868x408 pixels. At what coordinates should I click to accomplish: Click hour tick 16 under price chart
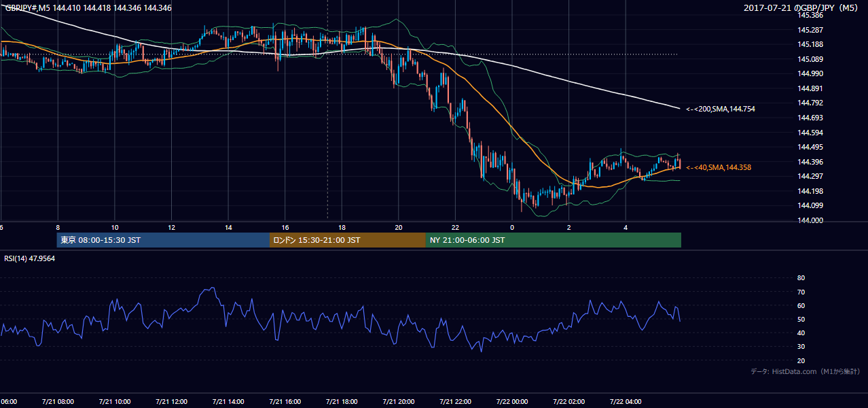[285, 228]
